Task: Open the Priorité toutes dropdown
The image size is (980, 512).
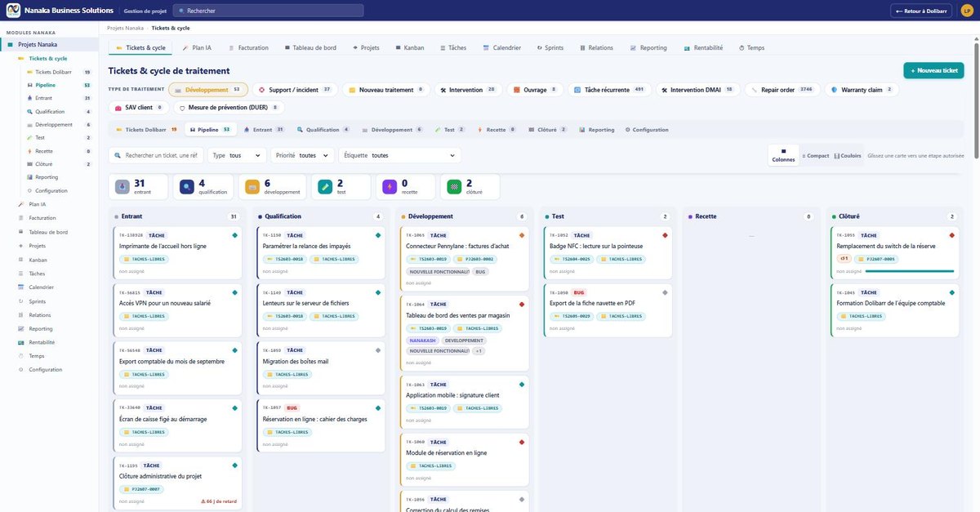Action: (x=303, y=155)
